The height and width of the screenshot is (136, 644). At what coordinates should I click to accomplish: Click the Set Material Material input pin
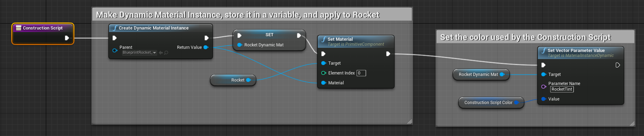click(323, 83)
